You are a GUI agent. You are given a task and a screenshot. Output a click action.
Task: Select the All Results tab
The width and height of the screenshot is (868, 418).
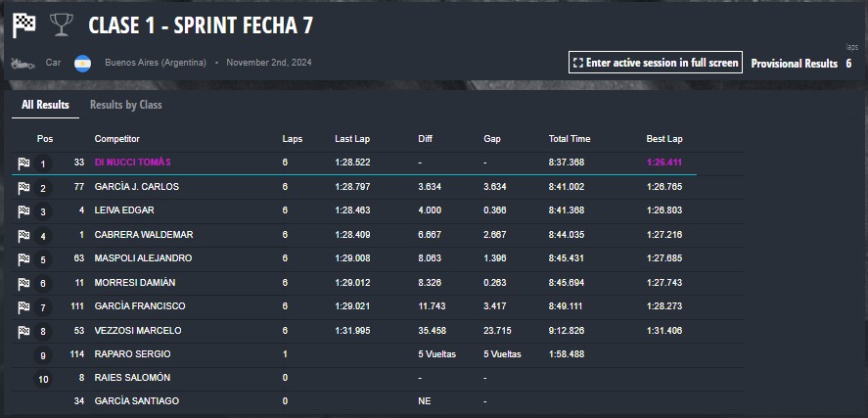pos(45,105)
